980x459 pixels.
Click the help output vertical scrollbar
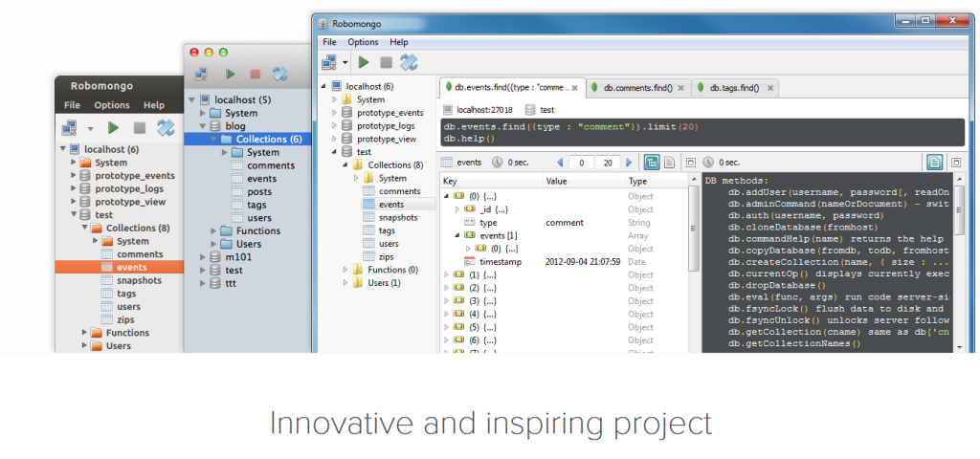[x=960, y=211]
